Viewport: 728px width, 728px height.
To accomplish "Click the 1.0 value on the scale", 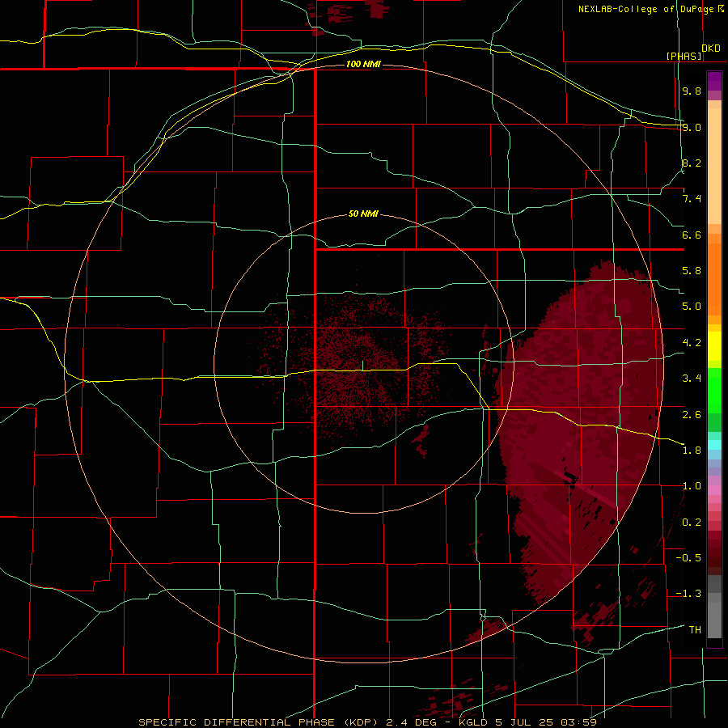I will click(x=692, y=486).
